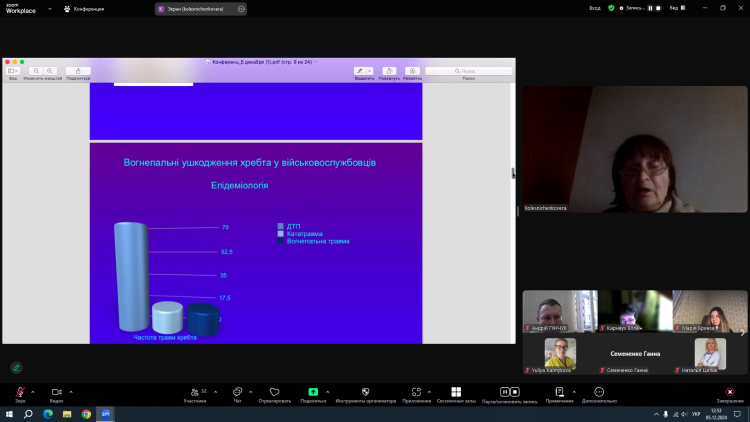Unmute the microphone
This screenshot has height=422, width=750.
point(19,392)
